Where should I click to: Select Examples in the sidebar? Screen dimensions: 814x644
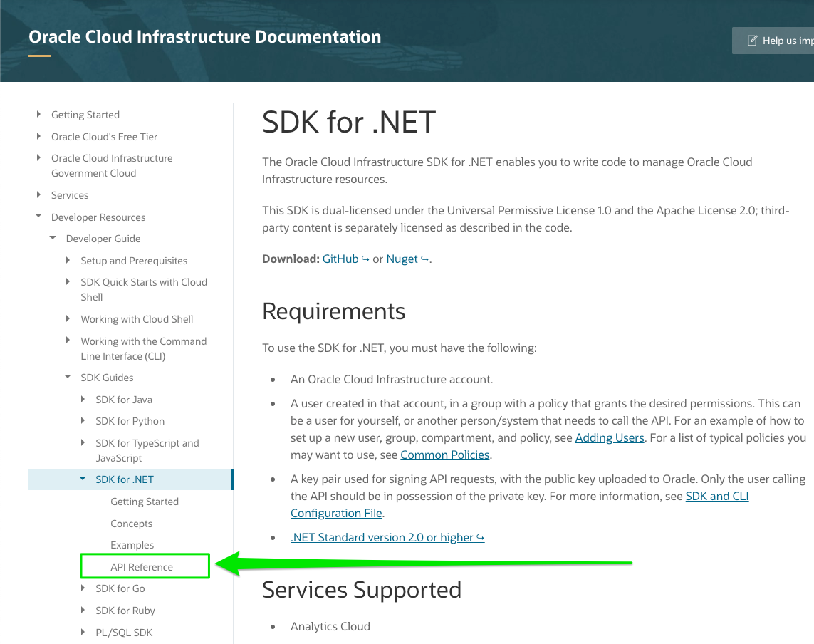pos(132,544)
